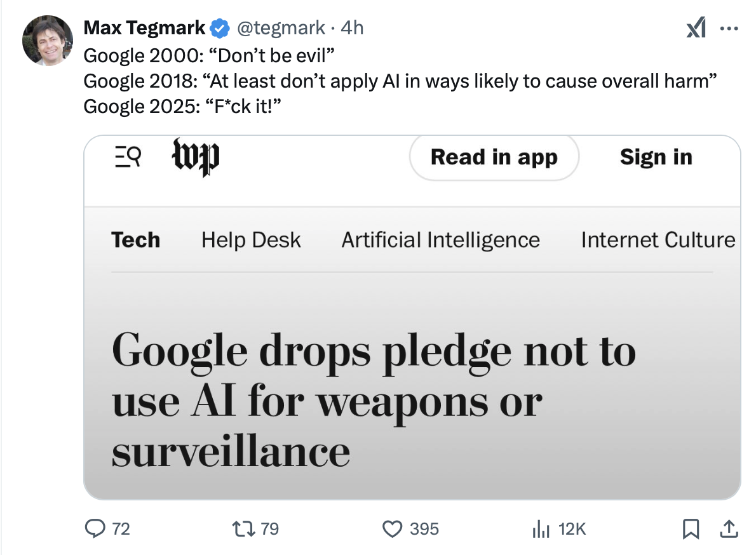
Task: Click the blue verified badge
Action: (x=220, y=28)
